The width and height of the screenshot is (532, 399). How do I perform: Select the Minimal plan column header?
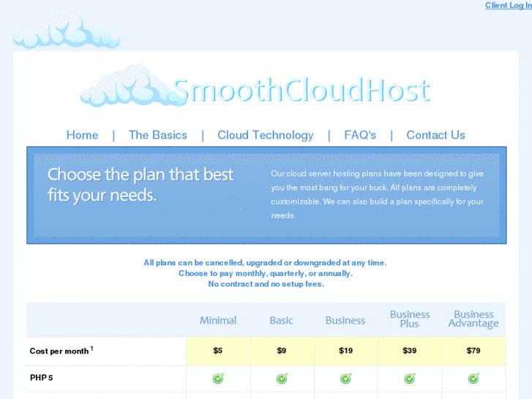218,320
